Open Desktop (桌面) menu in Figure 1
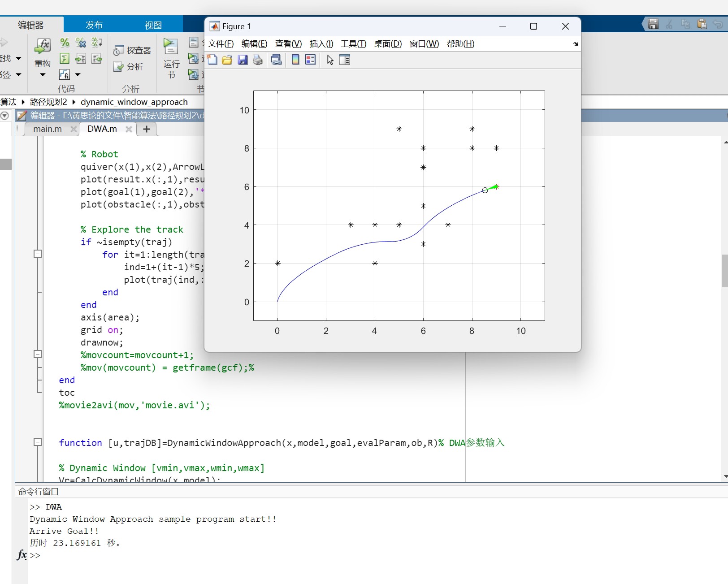The image size is (728, 584). coord(388,44)
